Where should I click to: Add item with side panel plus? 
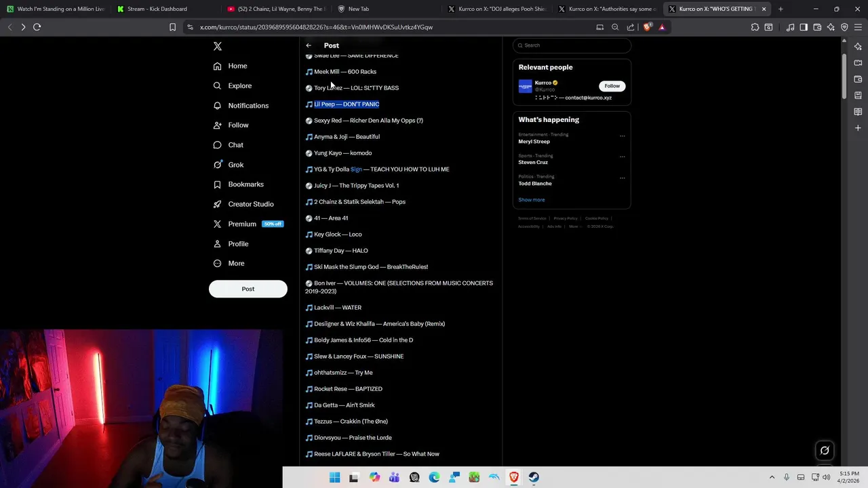858,128
